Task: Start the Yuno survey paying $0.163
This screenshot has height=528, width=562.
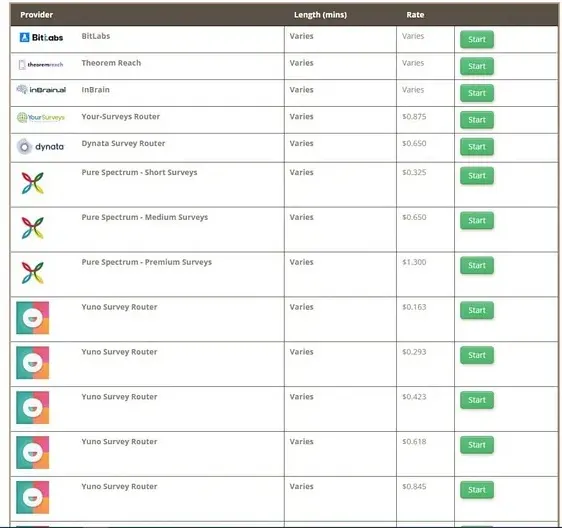Action: point(477,310)
